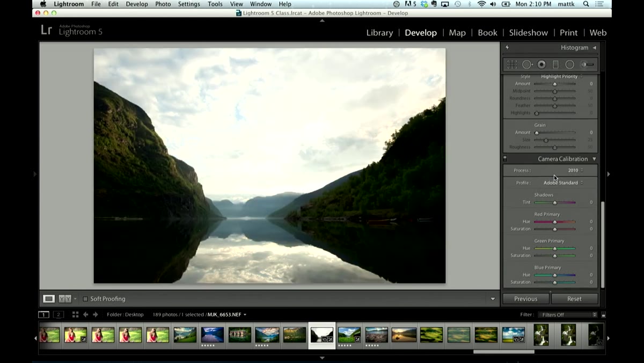Open Spotlight search in menu bar

point(586,4)
